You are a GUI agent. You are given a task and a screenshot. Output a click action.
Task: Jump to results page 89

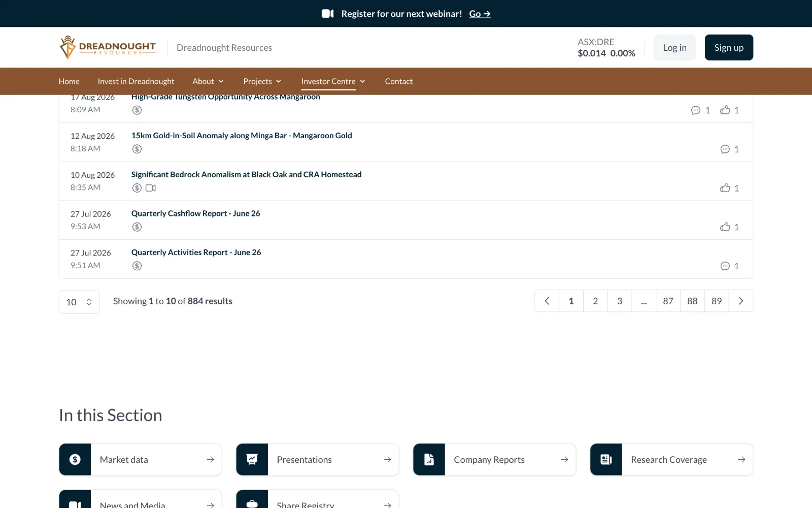click(717, 301)
